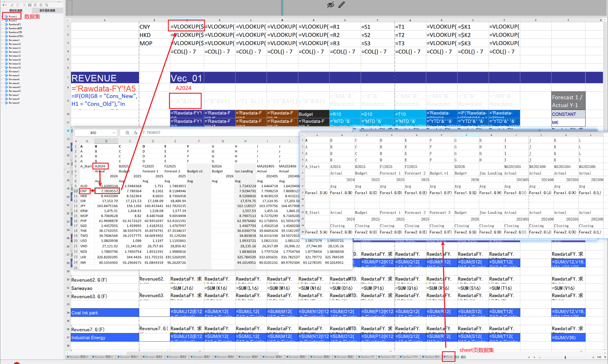The width and height of the screenshot is (608, 364).
Task: Expand the Revenue10 dataset node
Action: click(x=2, y=44)
